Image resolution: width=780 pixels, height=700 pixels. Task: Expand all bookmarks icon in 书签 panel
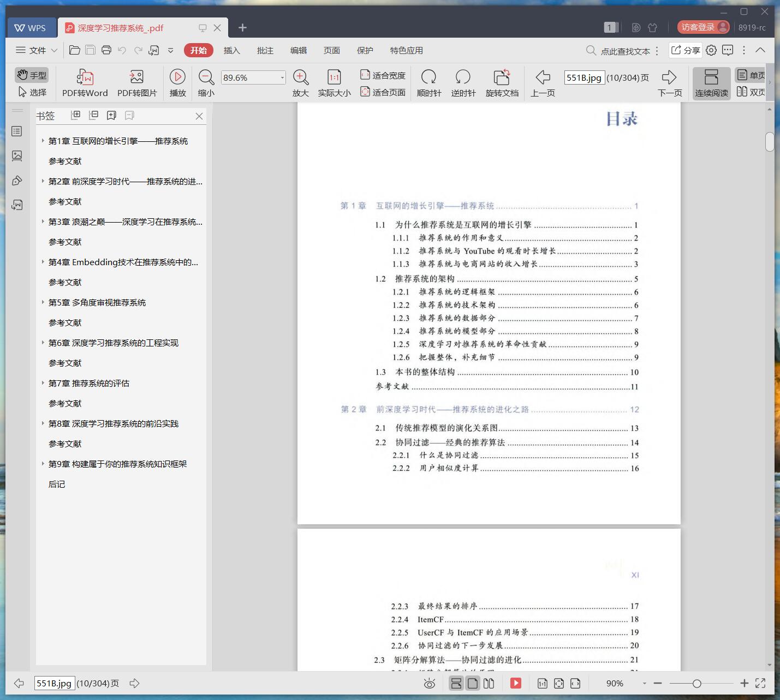click(76, 115)
